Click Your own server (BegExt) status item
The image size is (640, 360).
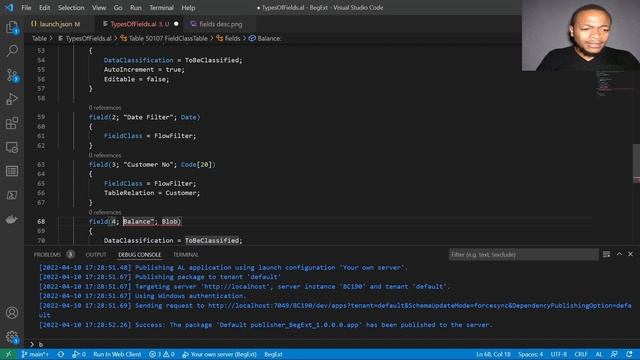(x=220, y=354)
